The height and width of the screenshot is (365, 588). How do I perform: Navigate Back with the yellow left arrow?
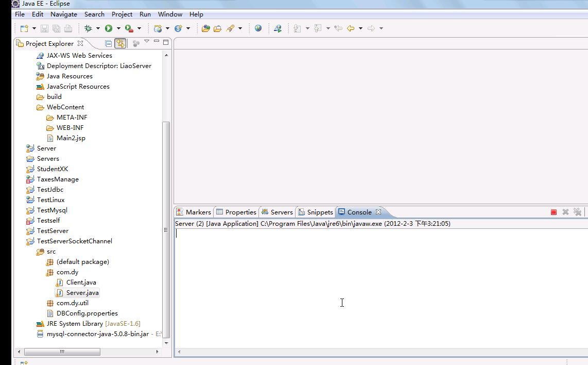pyautogui.click(x=351, y=28)
